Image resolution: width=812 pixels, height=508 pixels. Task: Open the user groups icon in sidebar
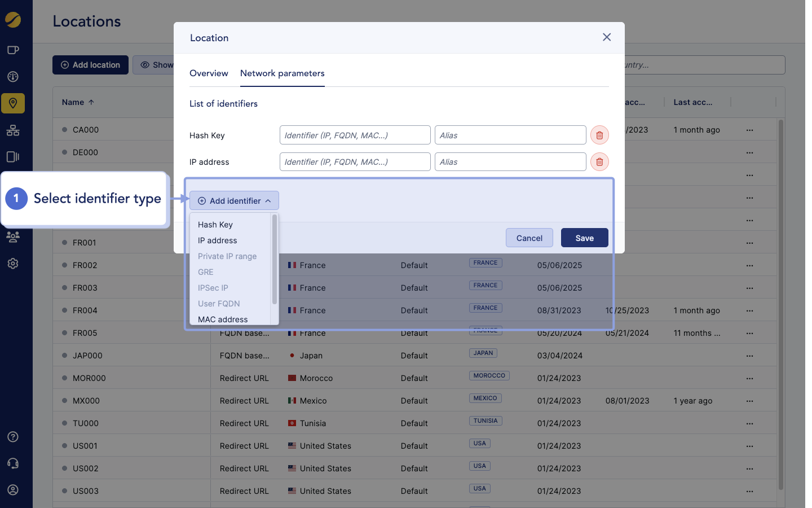click(12, 237)
